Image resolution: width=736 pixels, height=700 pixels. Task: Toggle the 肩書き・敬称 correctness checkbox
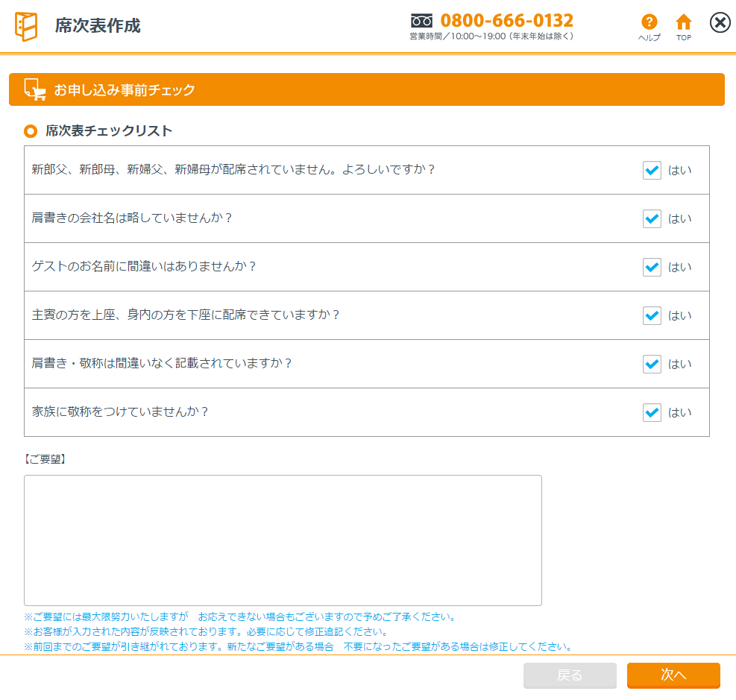(x=652, y=364)
